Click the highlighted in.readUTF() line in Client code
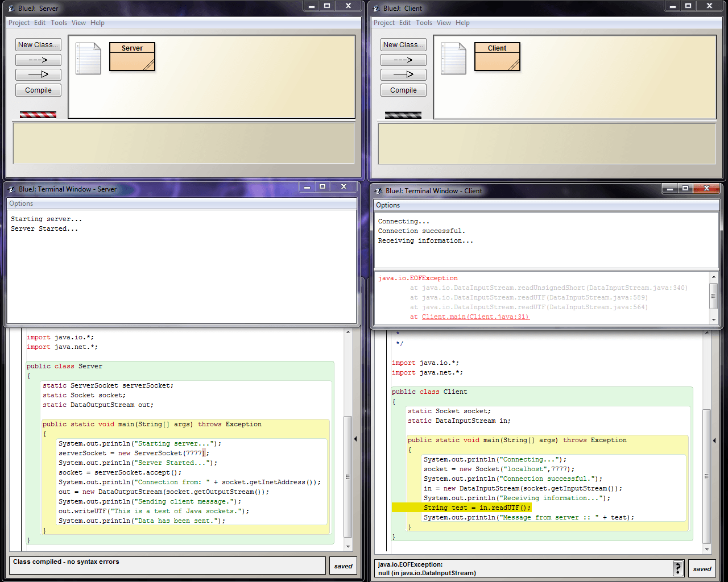This screenshot has height=582, width=728. click(477, 508)
